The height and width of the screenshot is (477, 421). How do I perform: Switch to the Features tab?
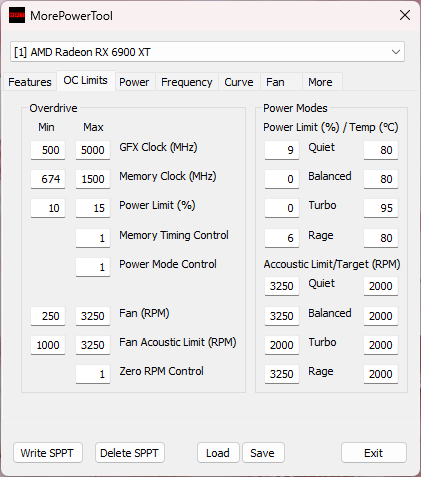point(30,82)
